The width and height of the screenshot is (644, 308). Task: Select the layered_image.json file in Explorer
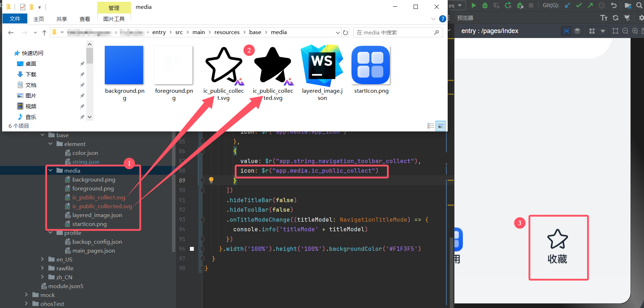(x=322, y=73)
